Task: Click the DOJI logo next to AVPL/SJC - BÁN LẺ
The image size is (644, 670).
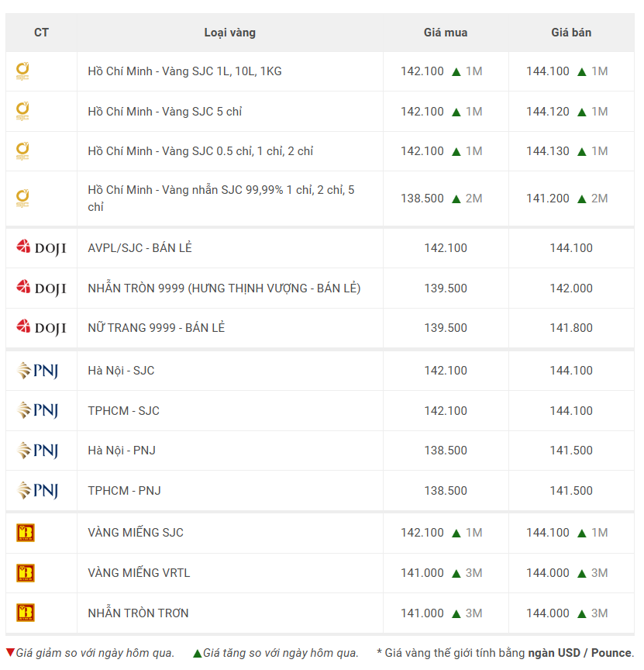Action: (41, 248)
